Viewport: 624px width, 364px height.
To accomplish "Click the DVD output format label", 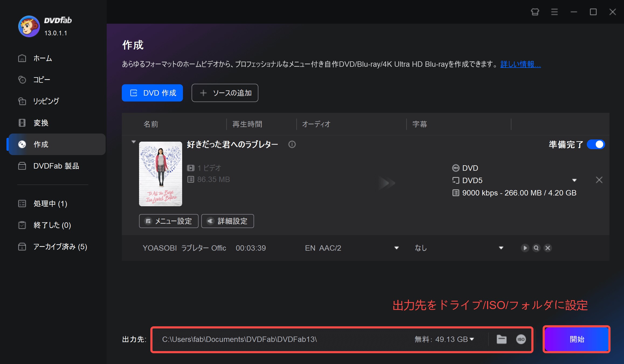I will tap(470, 168).
